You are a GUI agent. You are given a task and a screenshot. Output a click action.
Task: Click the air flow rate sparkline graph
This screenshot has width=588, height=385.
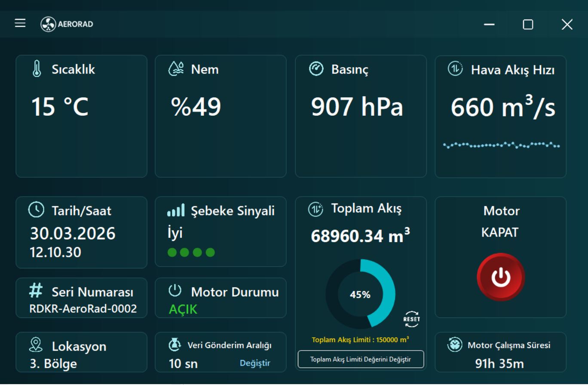click(501, 145)
